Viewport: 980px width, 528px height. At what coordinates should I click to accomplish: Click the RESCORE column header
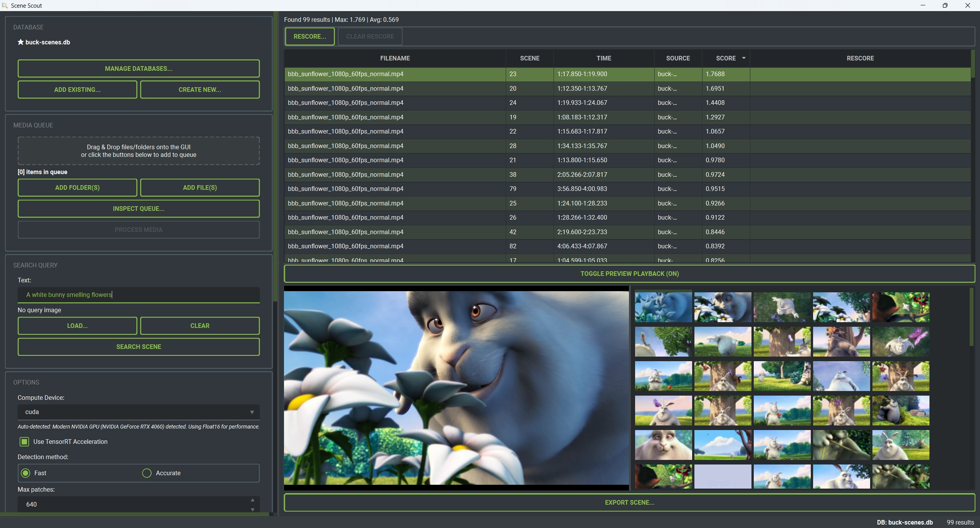tap(860, 58)
